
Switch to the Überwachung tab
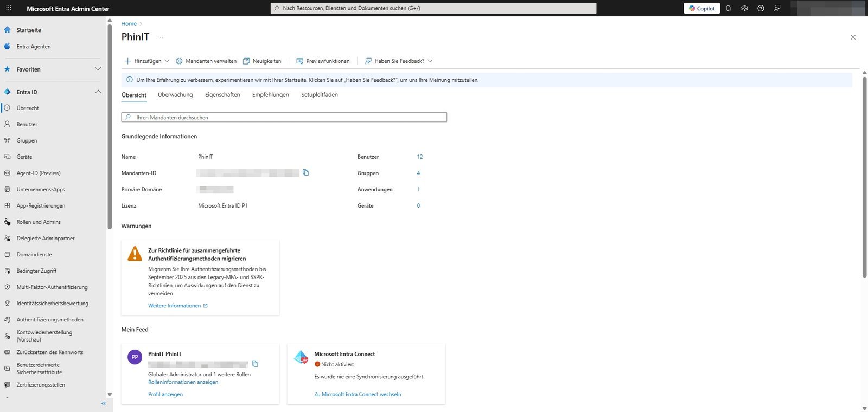click(x=175, y=95)
